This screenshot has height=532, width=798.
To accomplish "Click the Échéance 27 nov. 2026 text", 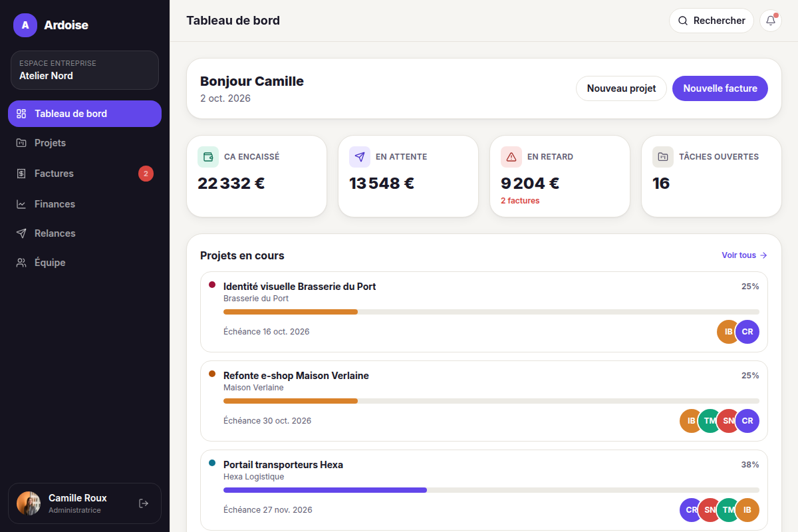I will click(x=268, y=510).
